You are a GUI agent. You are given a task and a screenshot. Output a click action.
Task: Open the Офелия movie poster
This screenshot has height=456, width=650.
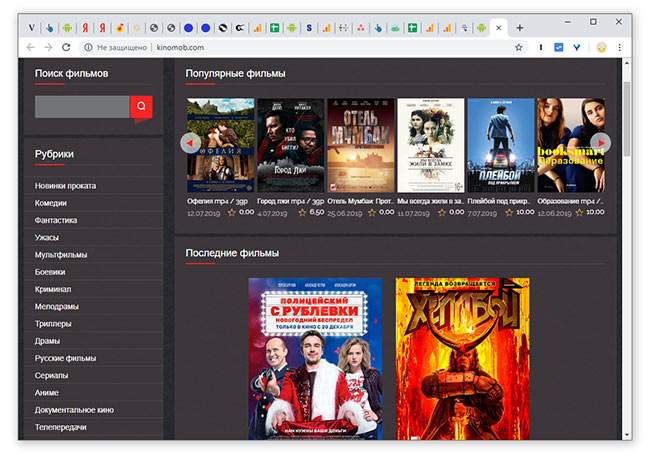[x=221, y=145]
